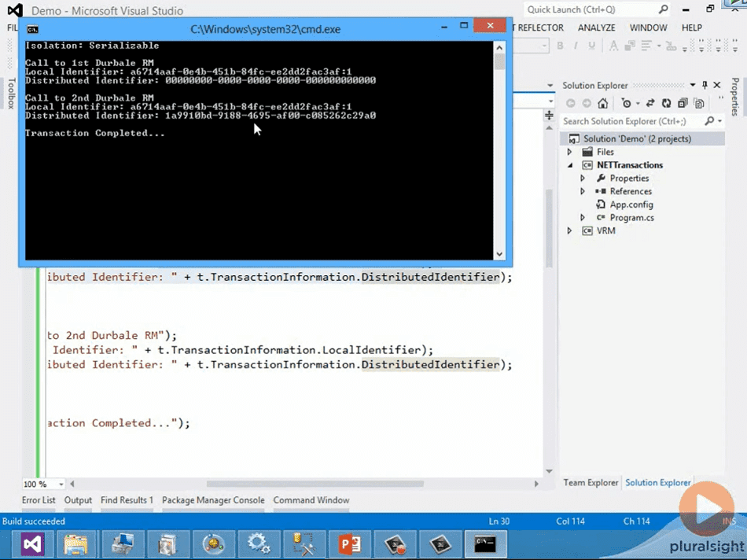Screen dimensions: 747x560
Task: Open Solution Explorer window options dropdown
Action: tap(692, 85)
